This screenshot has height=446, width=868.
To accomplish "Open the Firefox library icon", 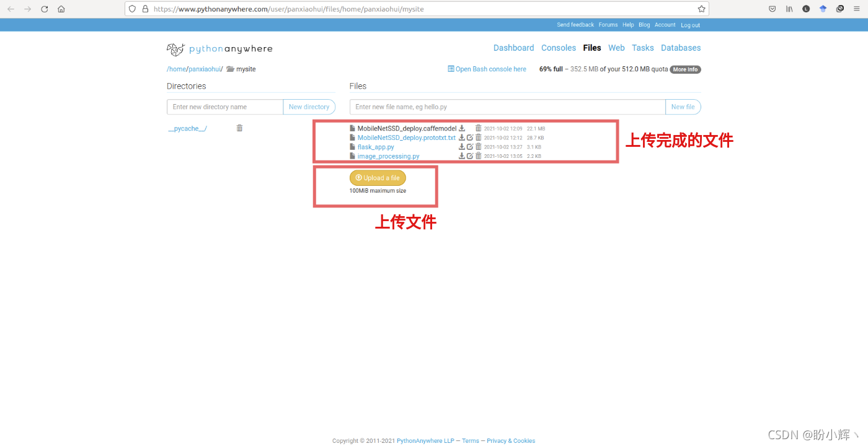I will (789, 9).
